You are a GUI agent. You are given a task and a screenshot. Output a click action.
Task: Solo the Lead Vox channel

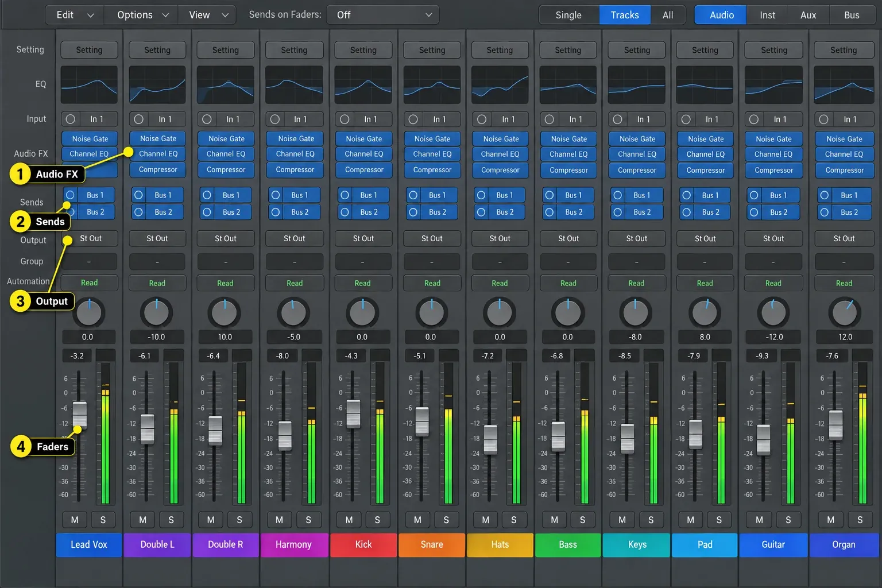[103, 520]
